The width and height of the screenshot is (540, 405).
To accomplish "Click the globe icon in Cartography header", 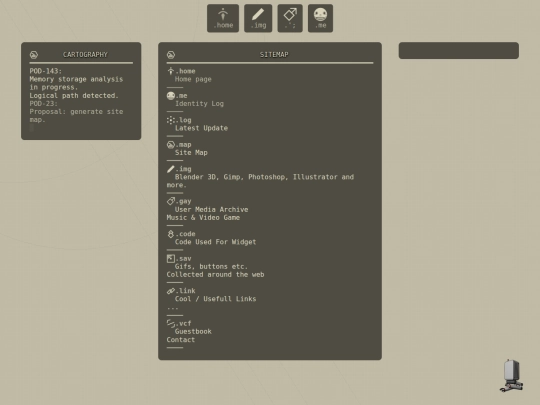I will click(x=34, y=54).
